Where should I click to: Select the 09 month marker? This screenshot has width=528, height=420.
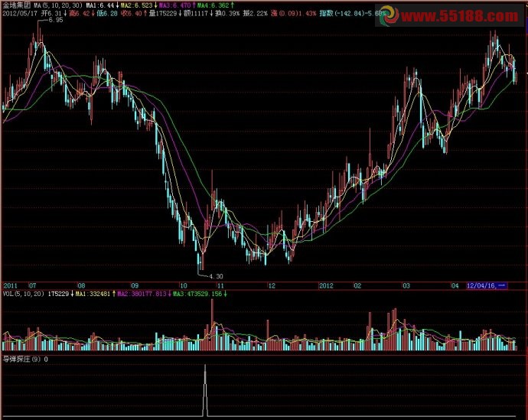tap(135, 285)
